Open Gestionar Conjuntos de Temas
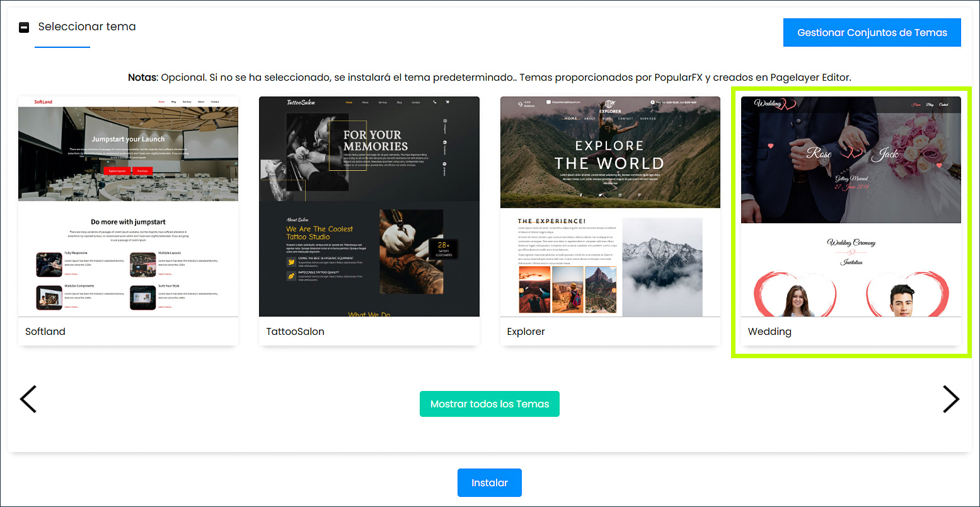This screenshot has height=507, width=980. [872, 33]
